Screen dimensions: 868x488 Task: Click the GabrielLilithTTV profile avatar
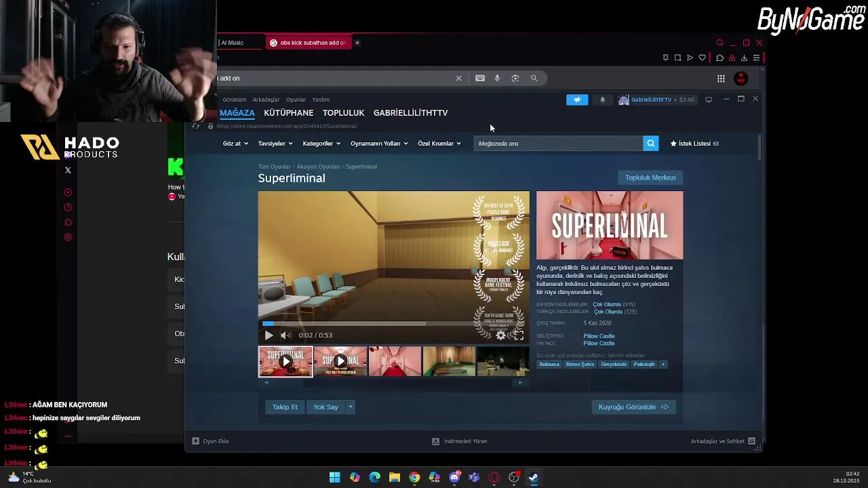click(x=623, y=100)
